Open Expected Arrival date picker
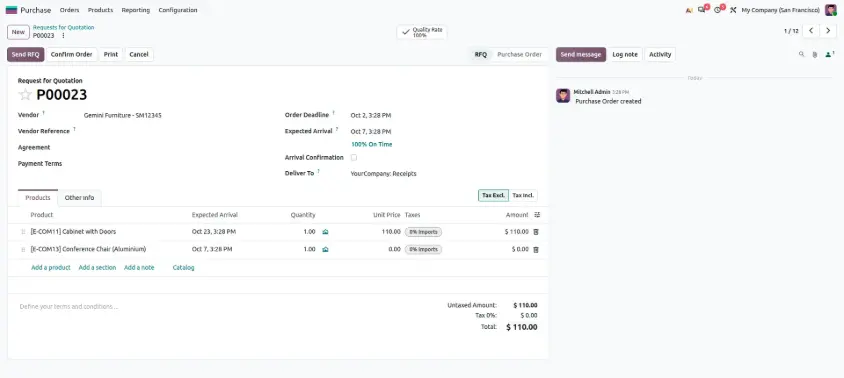This screenshot has width=844, height=378. [444, 131]
